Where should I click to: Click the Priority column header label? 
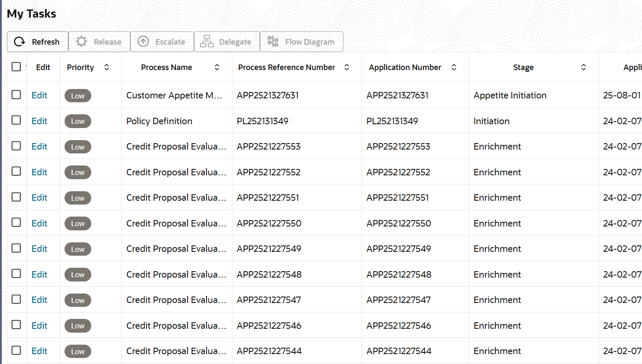click(80, 67)
